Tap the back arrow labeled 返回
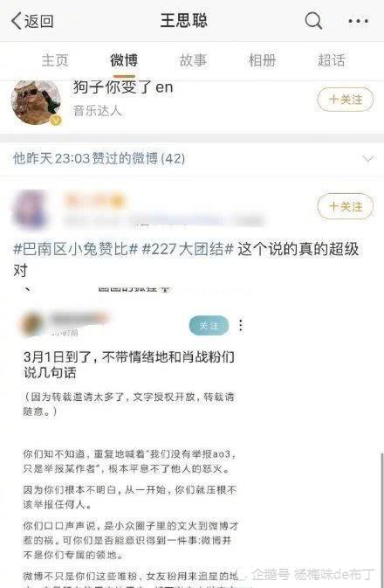 coord(32,21)
